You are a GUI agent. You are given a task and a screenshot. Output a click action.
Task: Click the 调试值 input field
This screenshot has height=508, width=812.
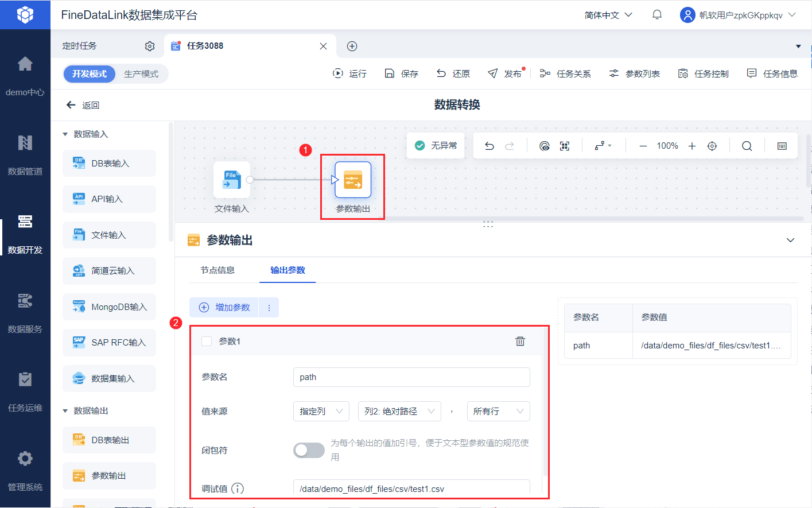pyautogui.click(x=411, y=488)
